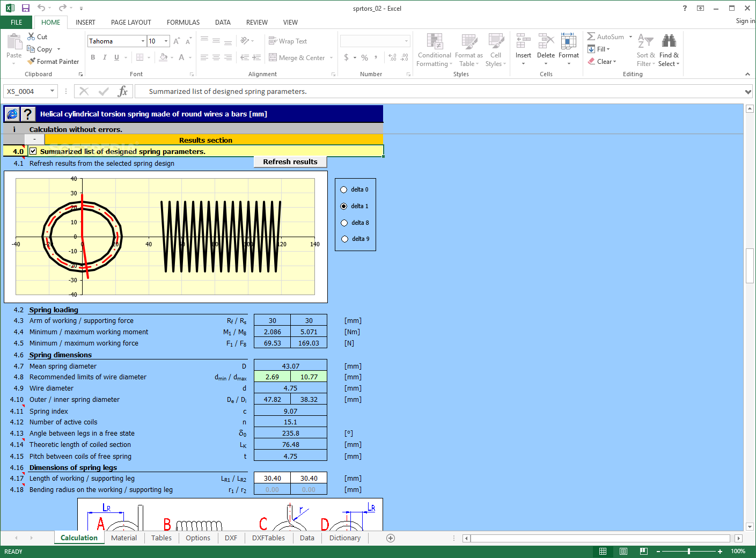Expand the Name Box dropdown arrow
This screenshot has width=756, height=558.
point(52,91)
